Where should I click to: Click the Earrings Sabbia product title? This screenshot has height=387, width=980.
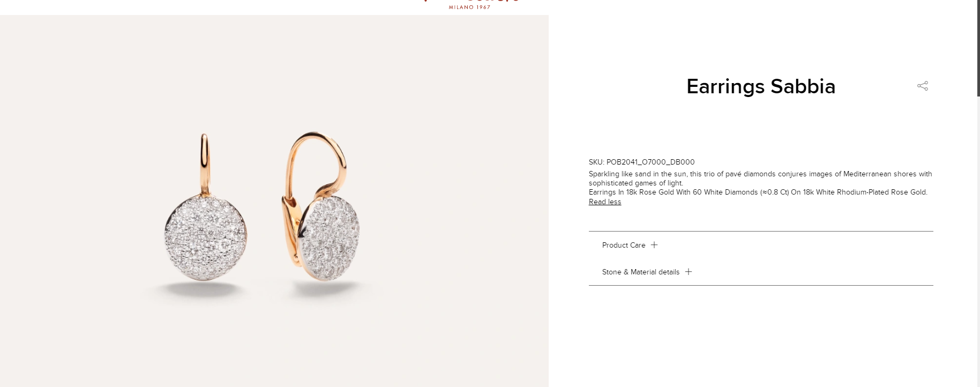click(x=761, y=86)
